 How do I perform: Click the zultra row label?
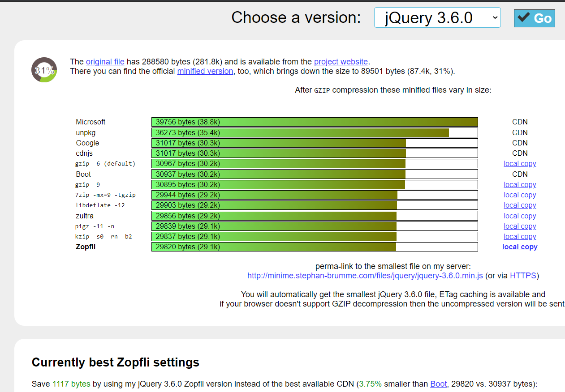[x=85, y=216]
